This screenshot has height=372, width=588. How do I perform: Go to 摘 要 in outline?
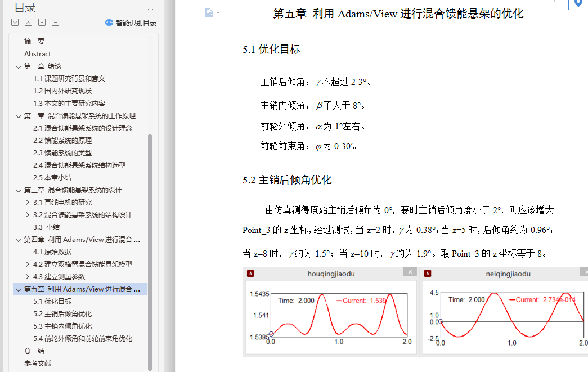[34, 41]
